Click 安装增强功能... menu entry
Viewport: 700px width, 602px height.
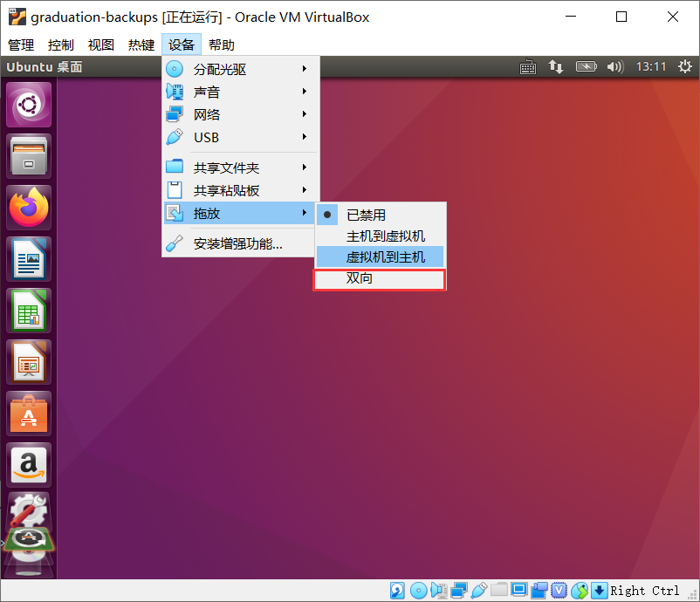tap(241, 243)
